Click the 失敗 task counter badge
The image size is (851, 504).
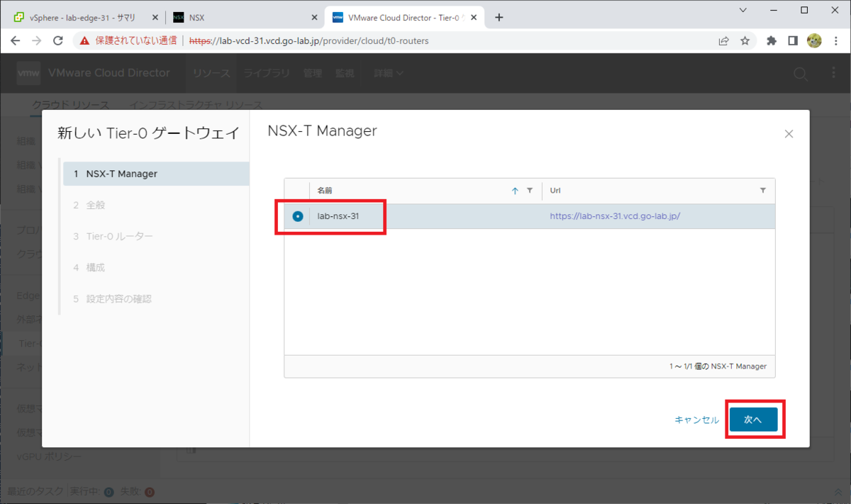[150, 491]
